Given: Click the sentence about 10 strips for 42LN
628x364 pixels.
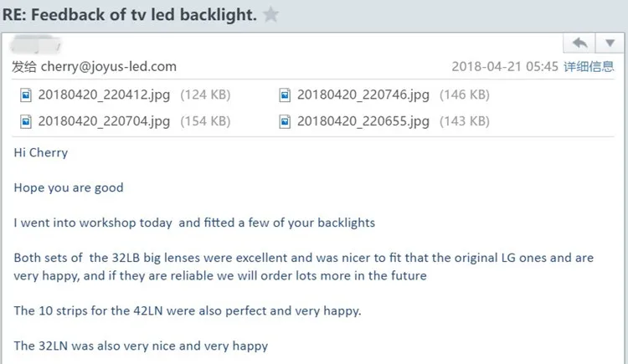Looking at the screenshot, I should tap(188, 310).
